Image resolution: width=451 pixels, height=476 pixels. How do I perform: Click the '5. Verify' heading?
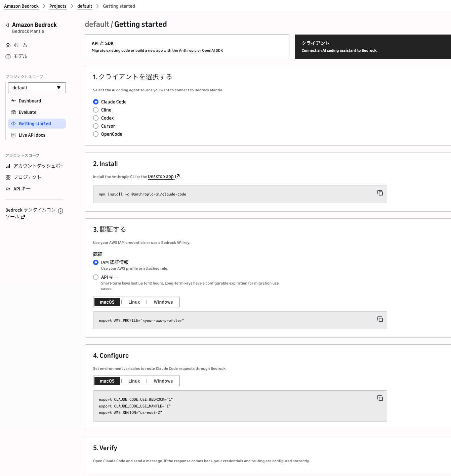(105, 448)
